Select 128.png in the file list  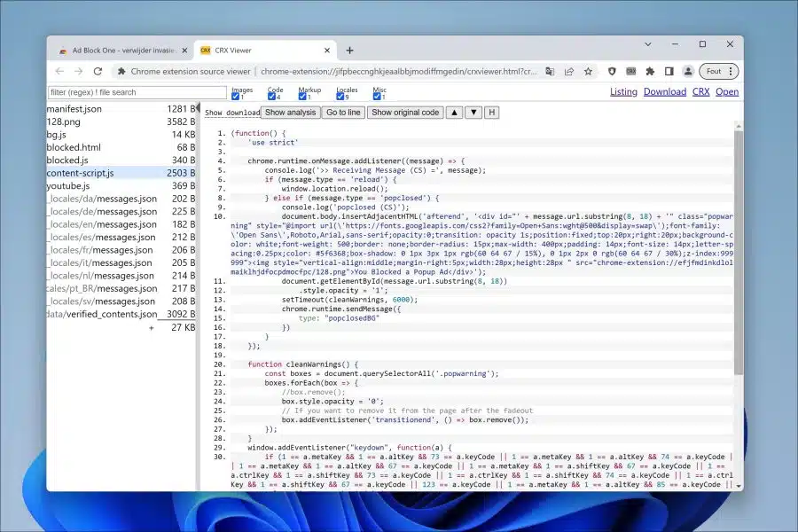(121, 121)
